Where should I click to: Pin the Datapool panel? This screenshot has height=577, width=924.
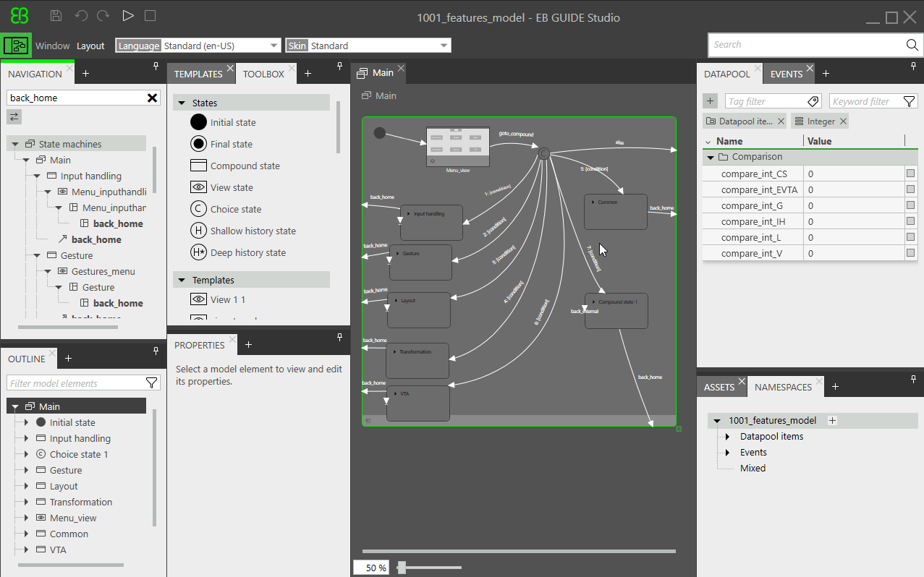[914, 67]
